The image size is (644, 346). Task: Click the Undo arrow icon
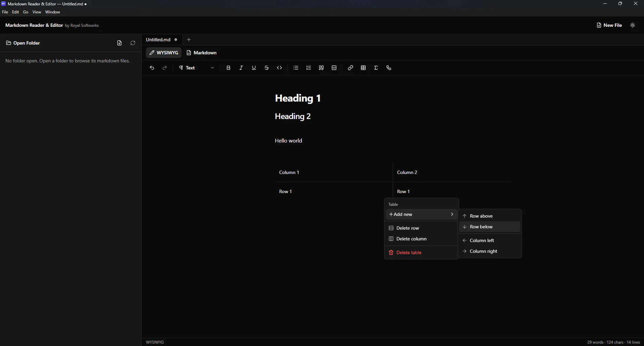tap(152, 68)
